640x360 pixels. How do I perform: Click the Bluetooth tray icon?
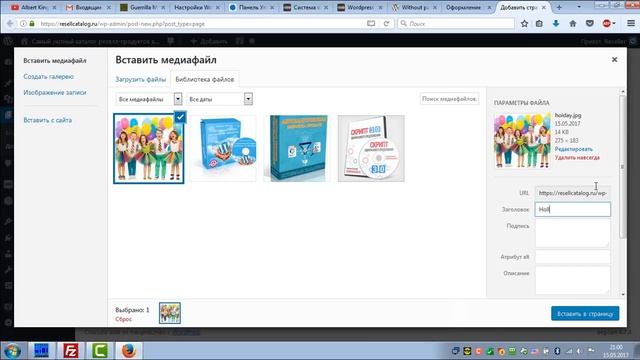point(557,351)
